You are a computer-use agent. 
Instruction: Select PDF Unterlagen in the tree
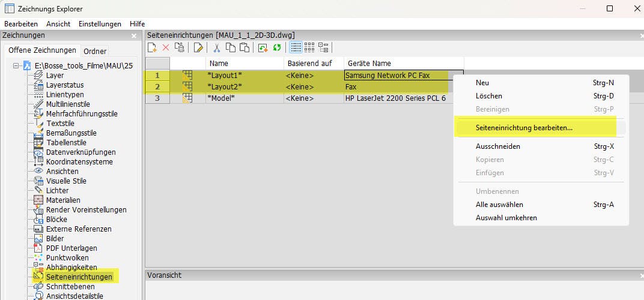[71, 248]
